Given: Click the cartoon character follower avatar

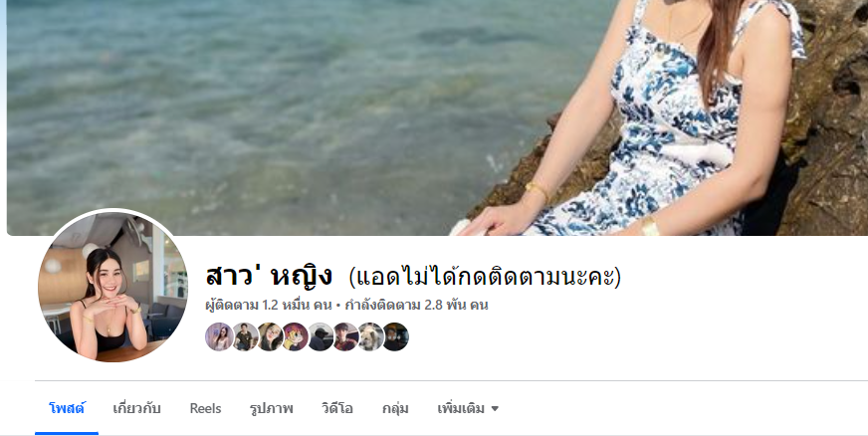Looking at the screenshot, I should coord(295,337).
